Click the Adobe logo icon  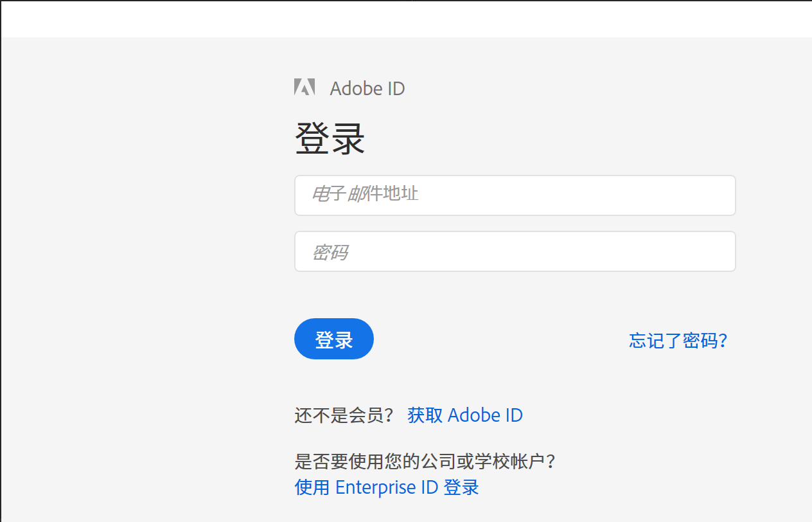(304, 87)
